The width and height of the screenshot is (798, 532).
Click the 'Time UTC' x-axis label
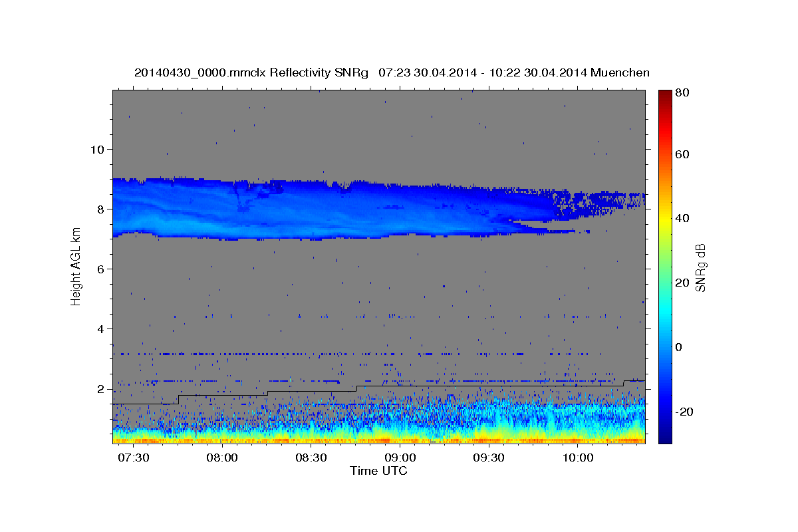(x=379, y=471)
